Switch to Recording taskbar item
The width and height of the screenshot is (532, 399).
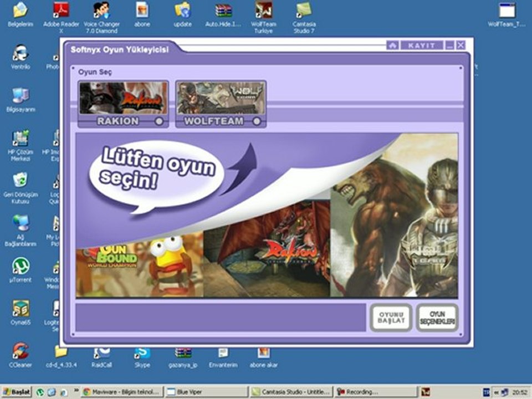tap(375, 392)
